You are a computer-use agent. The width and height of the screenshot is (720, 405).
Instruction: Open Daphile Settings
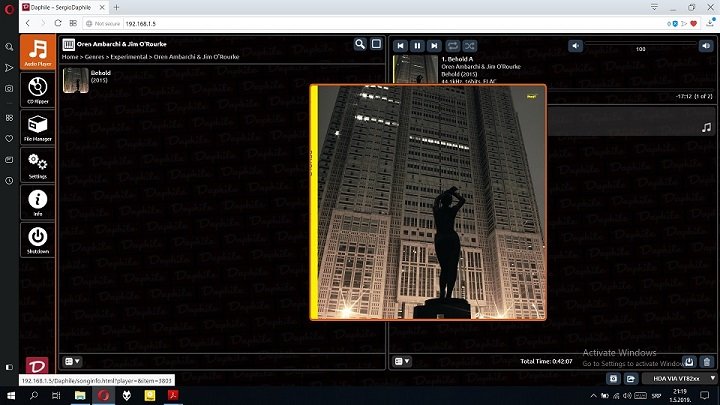38,164
